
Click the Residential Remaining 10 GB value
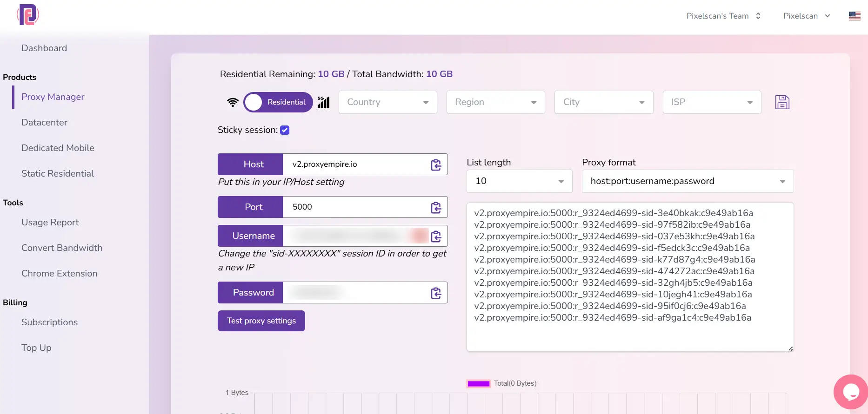(x=331, y=74)
